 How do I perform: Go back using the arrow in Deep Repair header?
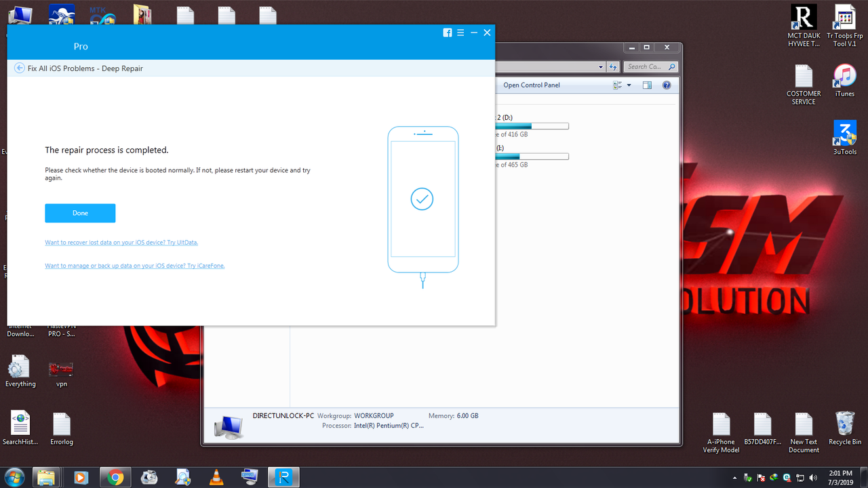[19, 68]
